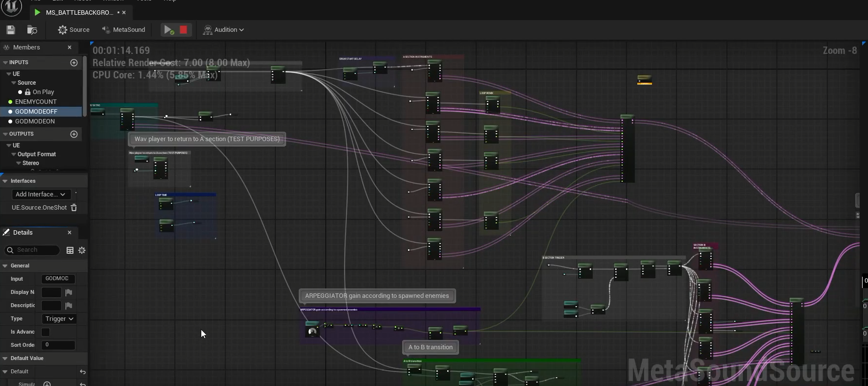Toggle the property matrix grid view icon
This screenshot has height=386, width=868.
pyautogui.click(x=70, y=250)
